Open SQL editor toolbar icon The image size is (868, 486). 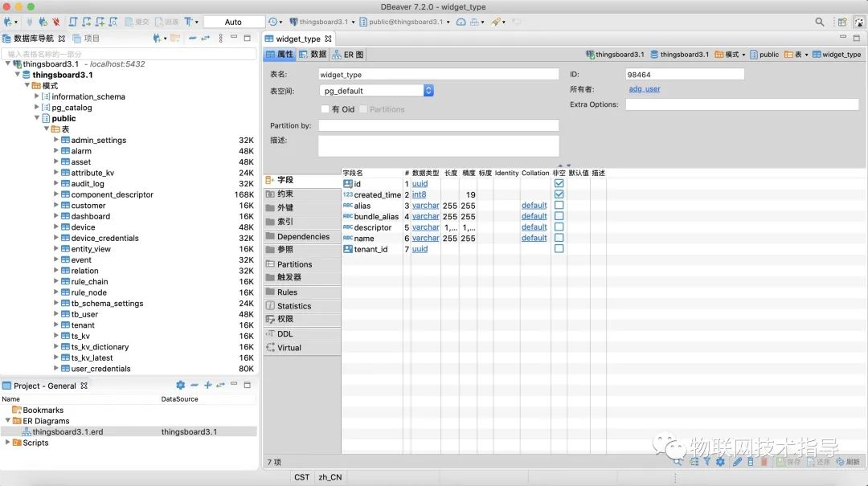[x=73, y=22]
